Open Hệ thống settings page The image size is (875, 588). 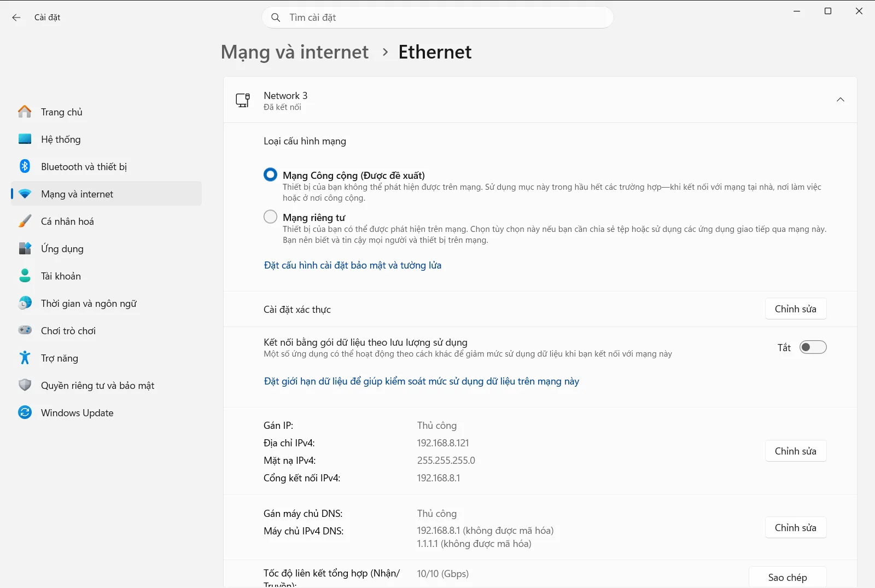[x=106, y=139]
